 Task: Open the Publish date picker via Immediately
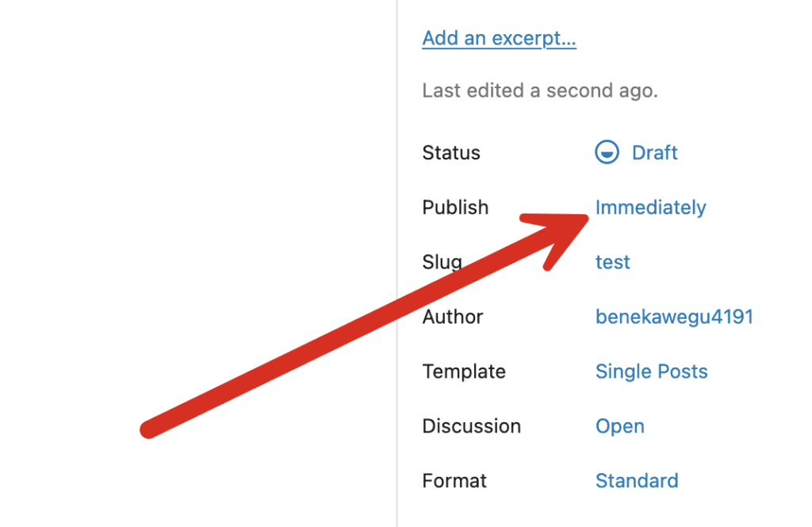point(650,208)
